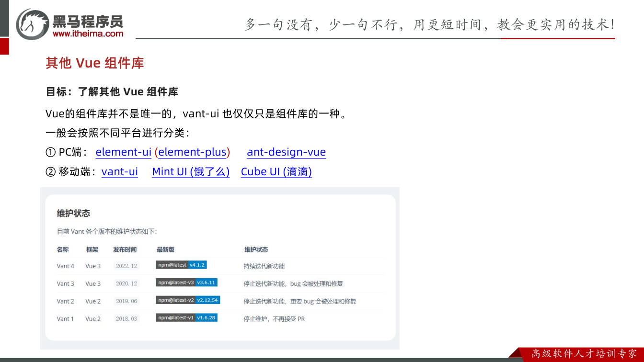Click the 2018.03 release date
Screen dimensions: 644x362
(126, 319)
